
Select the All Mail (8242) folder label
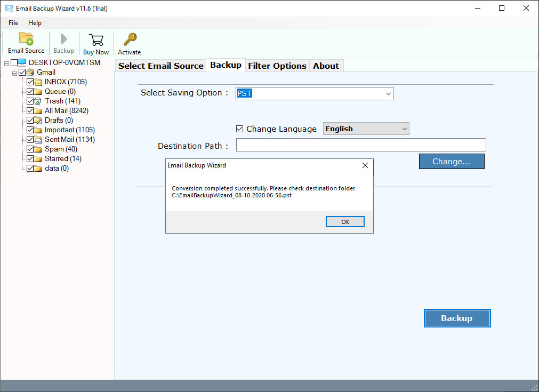point(67,111)
